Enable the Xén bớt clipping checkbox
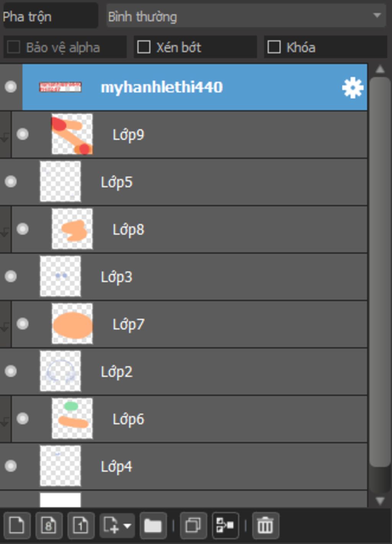Viewport: 392px width, 544px height. [x=144, y=47]
